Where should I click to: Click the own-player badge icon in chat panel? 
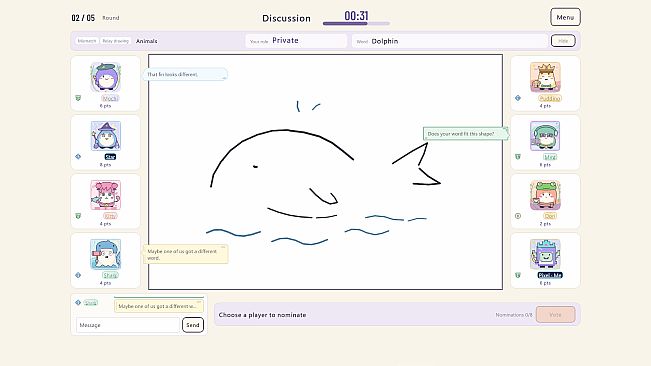tap(78, 303)
